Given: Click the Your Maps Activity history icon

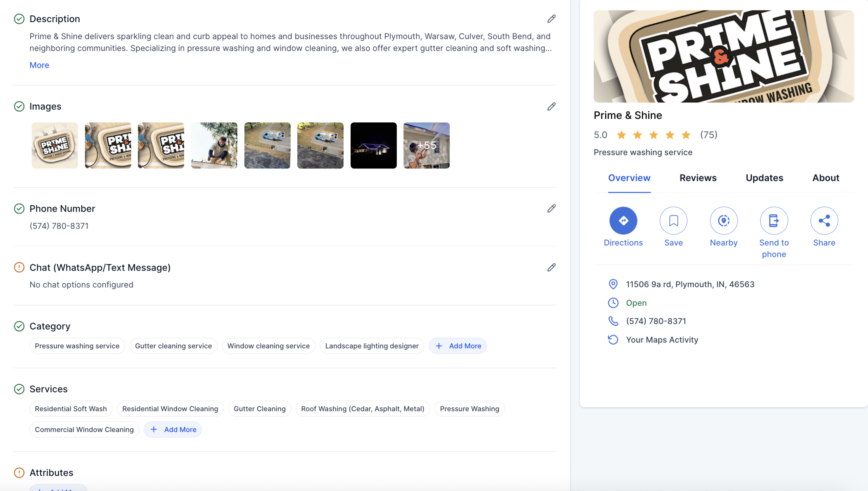Looking at the screenshot, I should (x=613, y=340).
